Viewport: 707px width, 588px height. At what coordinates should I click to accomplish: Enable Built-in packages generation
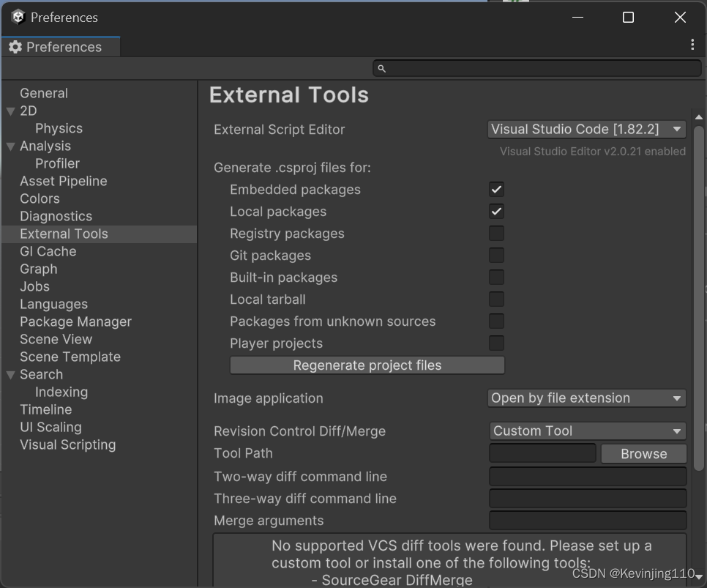pos(496,277)
